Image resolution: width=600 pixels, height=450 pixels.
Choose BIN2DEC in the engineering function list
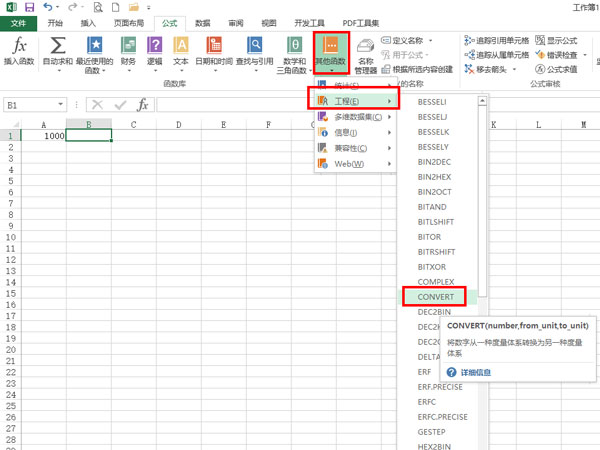436,160
